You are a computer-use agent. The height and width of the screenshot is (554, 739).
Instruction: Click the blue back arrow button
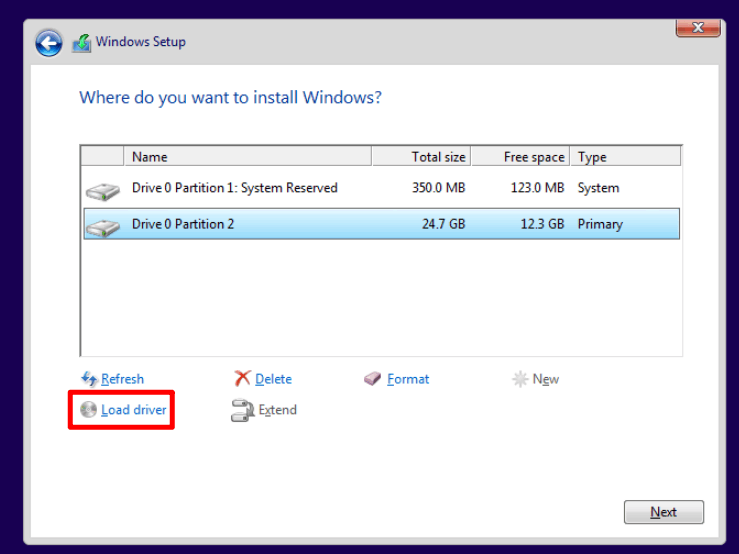coord(49,43)
